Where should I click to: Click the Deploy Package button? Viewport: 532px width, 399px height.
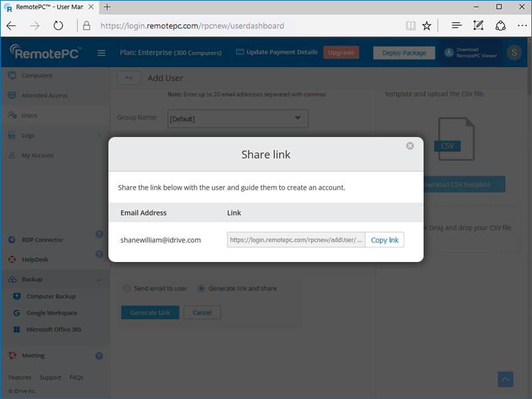pyautogui.click(x=404, y=53)
